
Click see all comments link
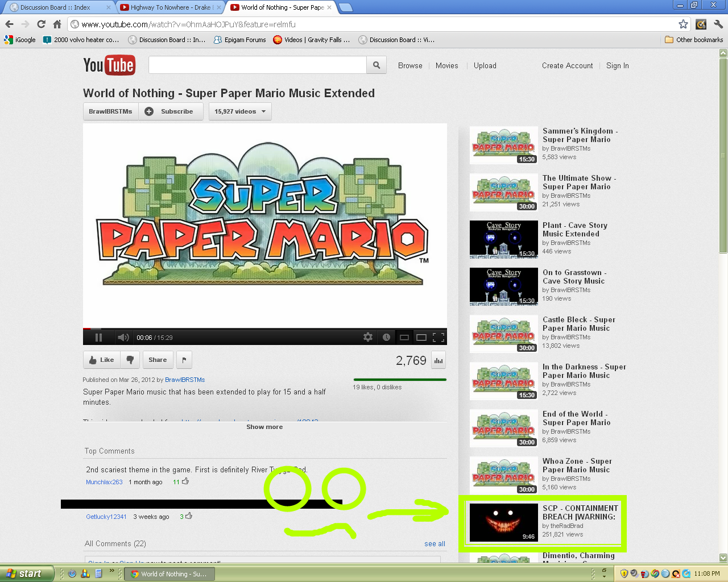point(435,544)
